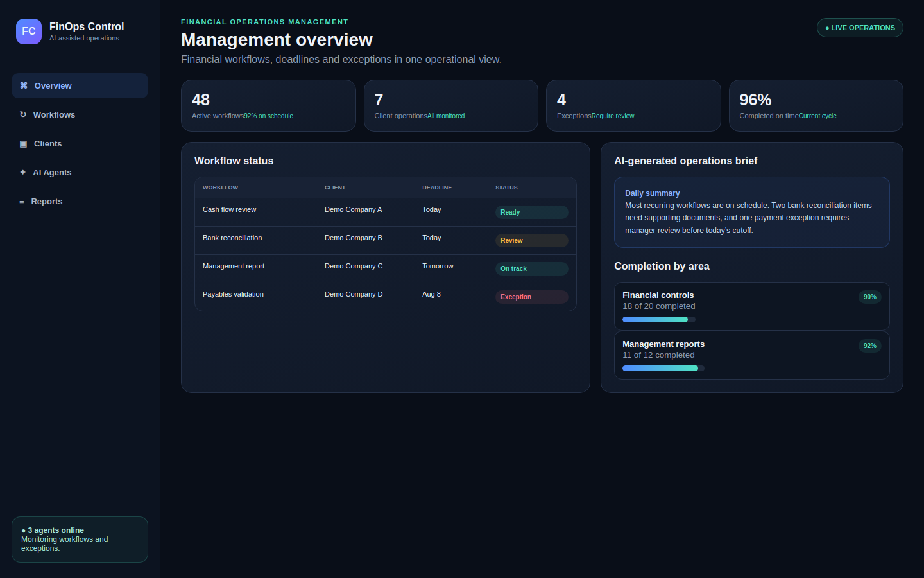This screenshot has height=578, width=924.
Task: Click the Tomorrow deadline cell
Action: click(438, 266)
